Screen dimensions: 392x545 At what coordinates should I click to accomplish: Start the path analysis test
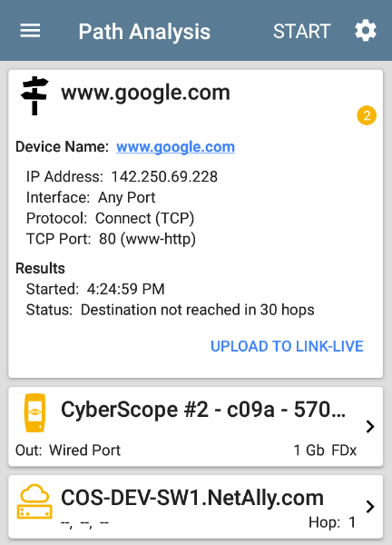(302, 31)
